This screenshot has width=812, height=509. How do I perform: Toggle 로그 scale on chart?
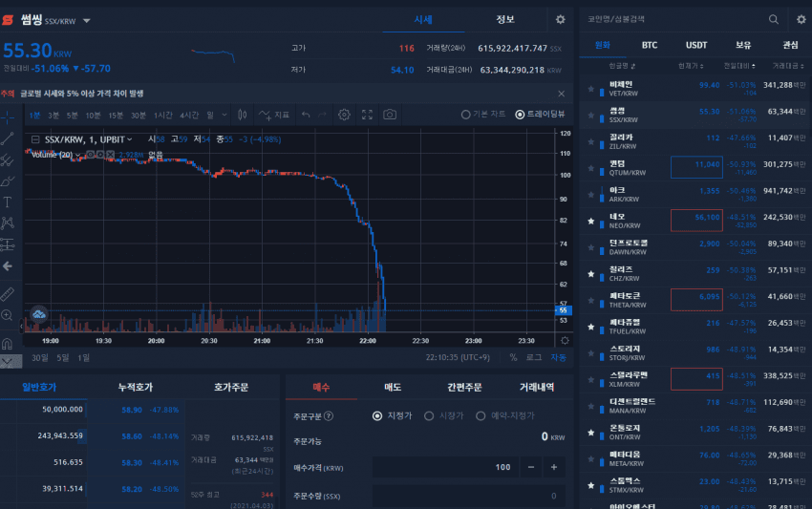[534, 357]
